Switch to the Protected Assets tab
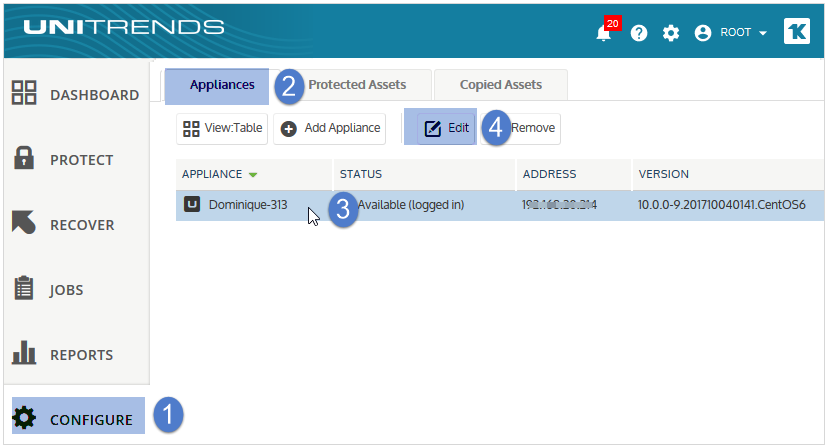The image size is (827, 447). click(357, 84)
